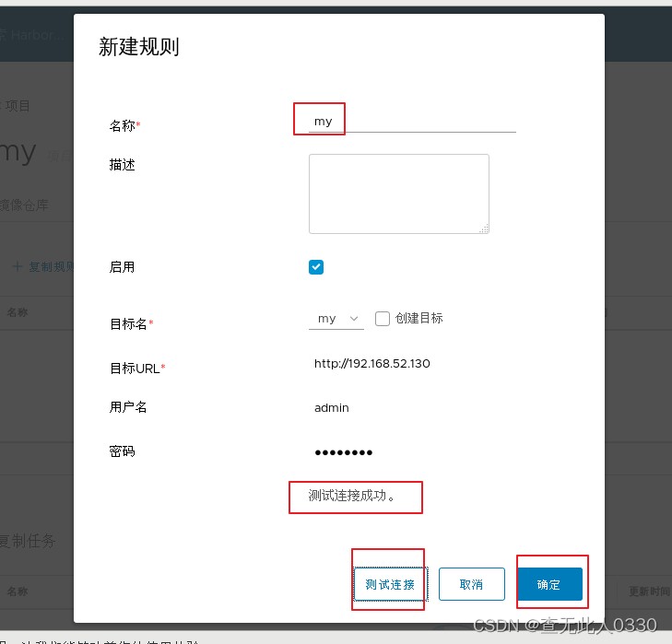Click the 目标URL value http://192.168.52.130
This screenshot has width=672, height=644.
coord(372,364)
